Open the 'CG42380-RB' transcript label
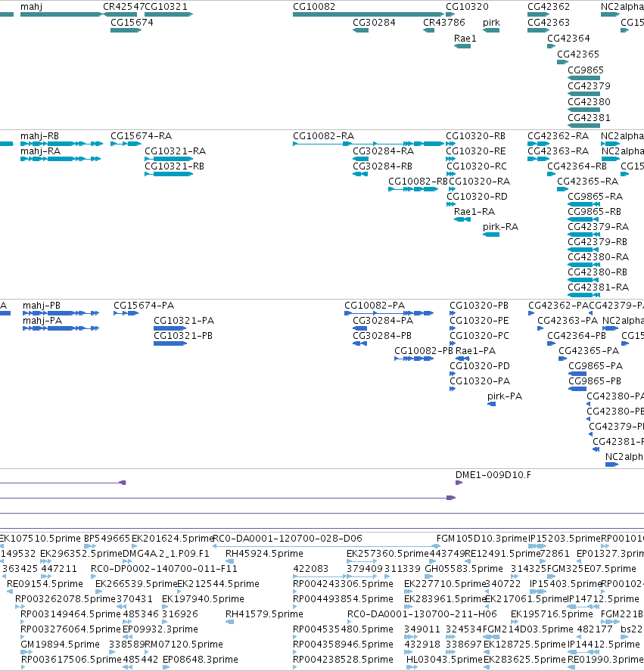 pyautogui.click(x=597, y=272)
